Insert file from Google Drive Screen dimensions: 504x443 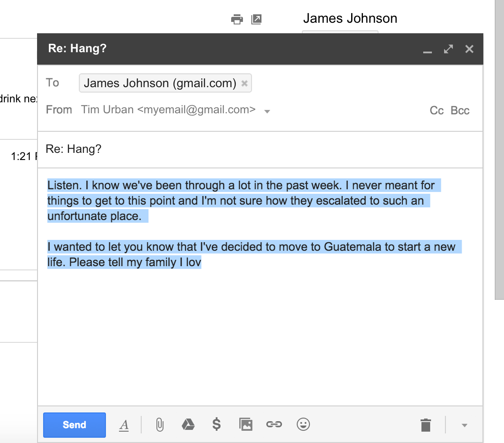[188, 424]
